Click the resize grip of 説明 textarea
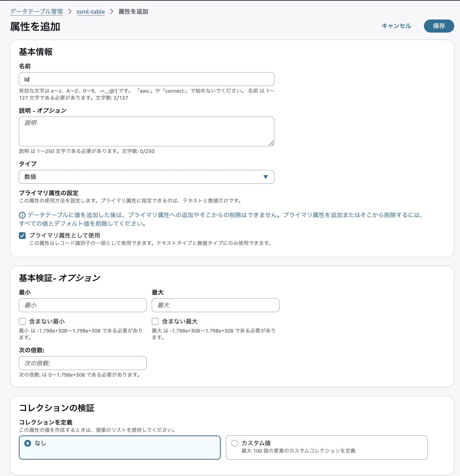The image size is (460, 476). pos(271,143)
